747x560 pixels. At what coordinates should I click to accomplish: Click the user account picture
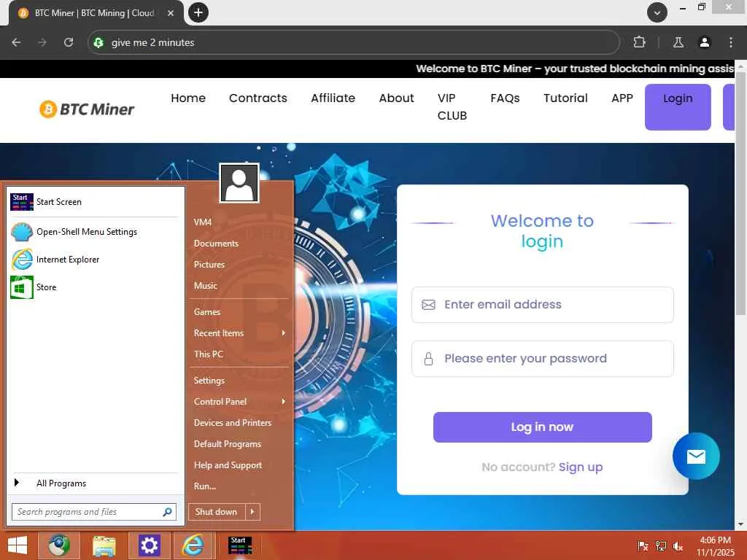click(239, 183)
